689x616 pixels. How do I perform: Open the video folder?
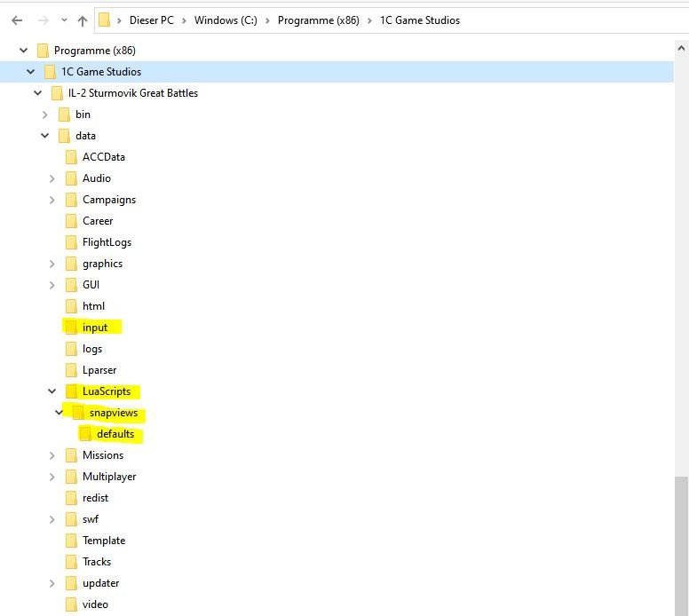(95, 604)
